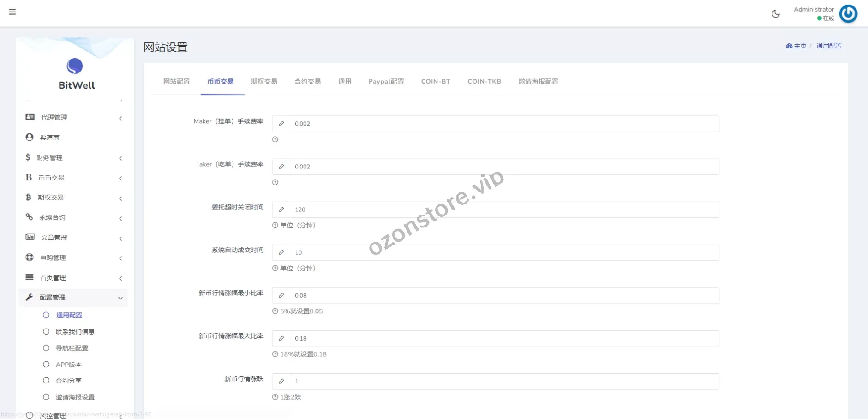Click the 代理管理 card icon
Viewport: 868px width, 419px height.
click(30, 117)
